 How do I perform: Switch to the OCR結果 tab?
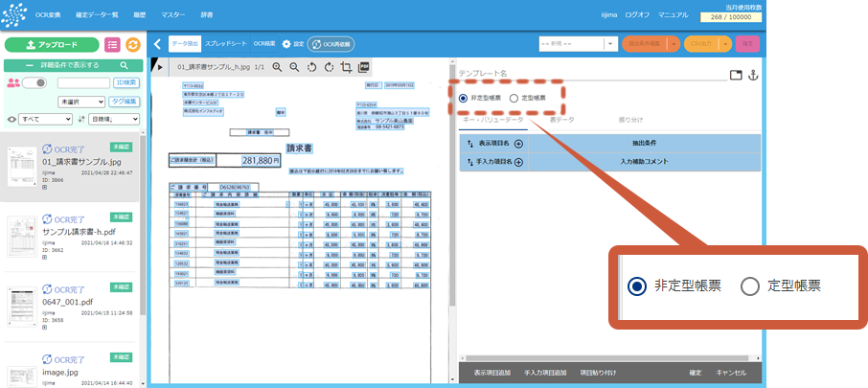click(264, 44)
